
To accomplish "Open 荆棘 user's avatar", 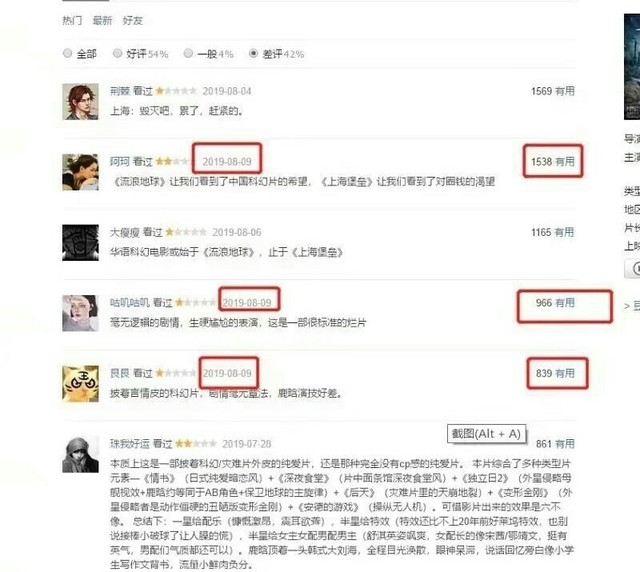I will tap(80, 102).
